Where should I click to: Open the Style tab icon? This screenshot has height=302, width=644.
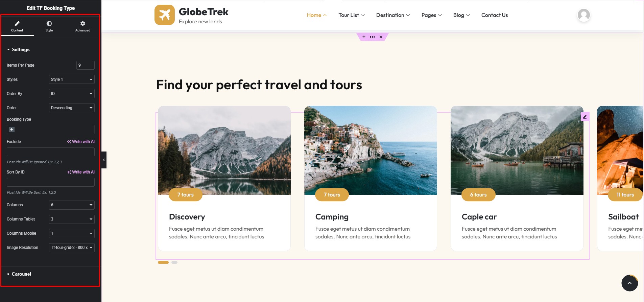(49, 24)
